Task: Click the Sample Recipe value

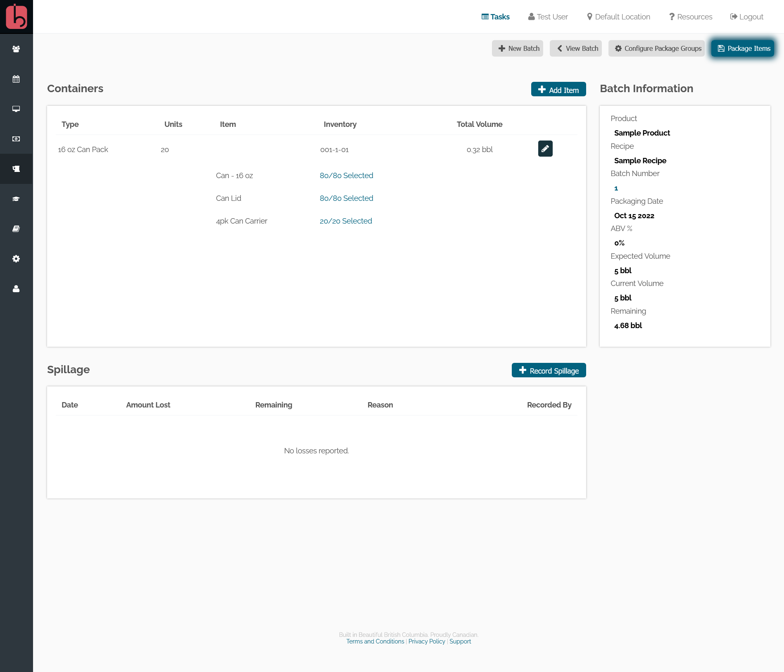Action: pos(640,160)
